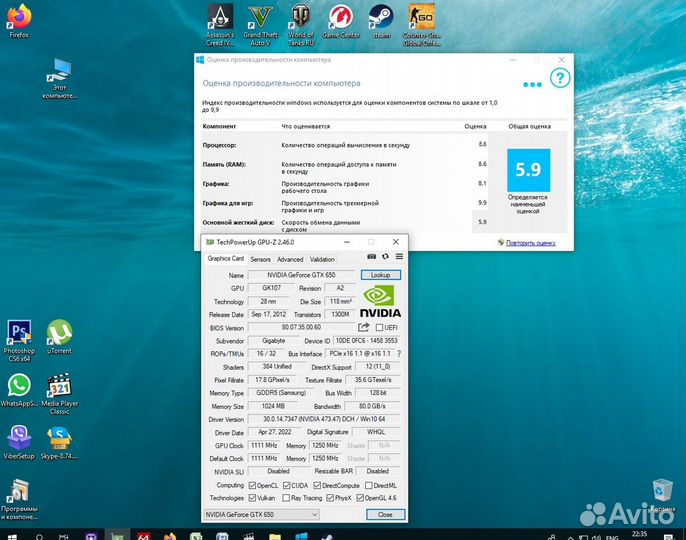This screenshot has width=686, height=540.
Task: Click the NVIDIA logo in GPU-Z
Action: (x=380, y=301)
